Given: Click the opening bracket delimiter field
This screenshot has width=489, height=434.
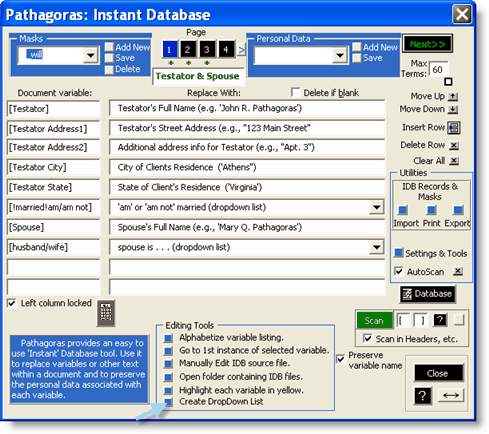Looking at the screenshot, I should click(403, 320).
